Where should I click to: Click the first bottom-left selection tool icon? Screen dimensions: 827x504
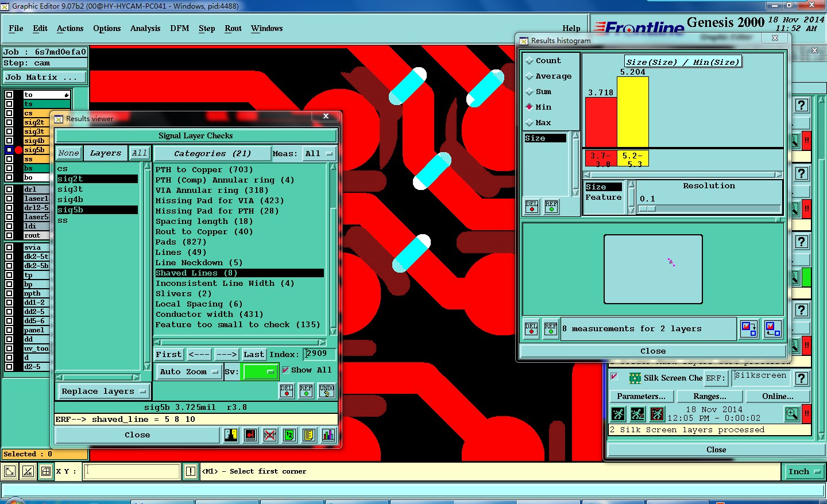pyautogui.click(x=9, y=472)
